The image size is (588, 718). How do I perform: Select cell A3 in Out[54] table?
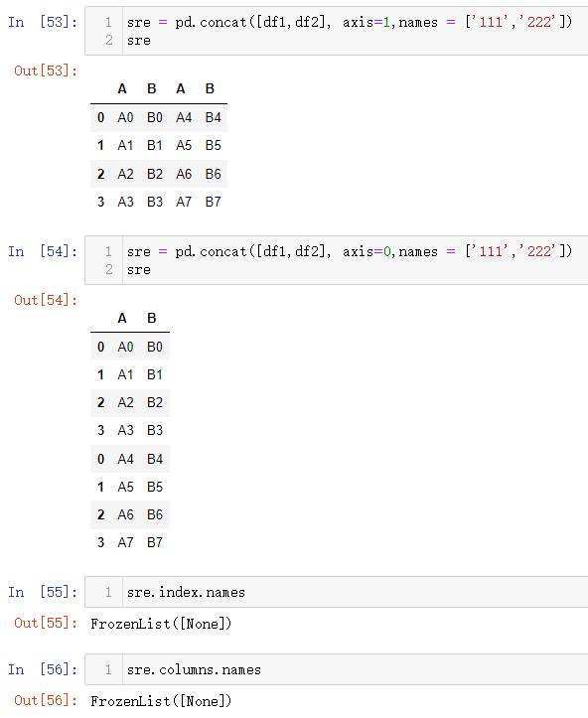(x=125, y=430)
